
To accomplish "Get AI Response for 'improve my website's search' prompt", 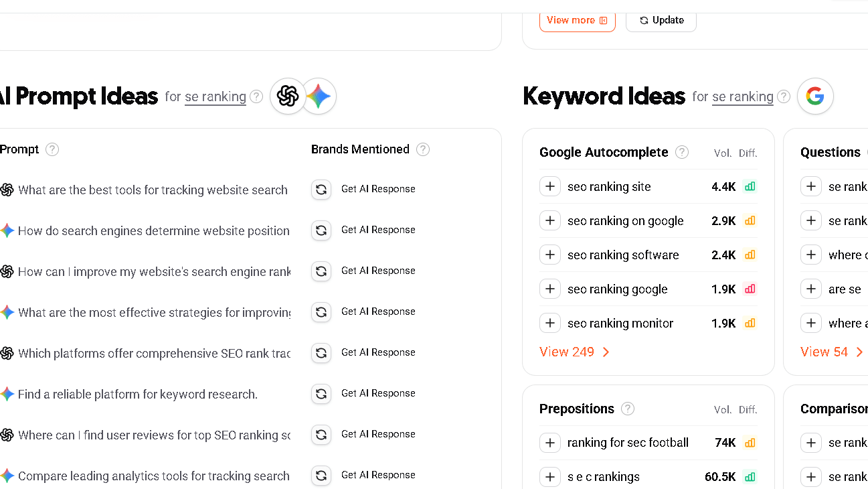I will pyautogui.click(x=378, y=271).
